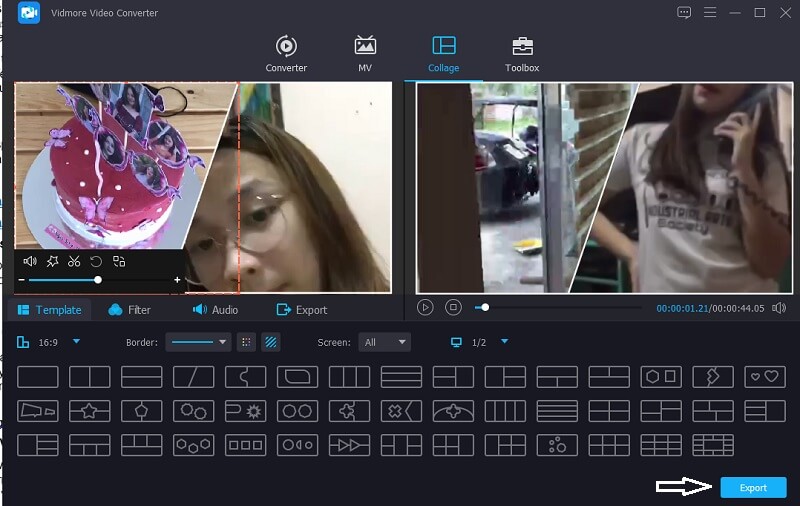Image resolution: width=800 pixels, height=506 pixels.
Task: Toggle the preview volume speaker icon
Action: [779, 308]
